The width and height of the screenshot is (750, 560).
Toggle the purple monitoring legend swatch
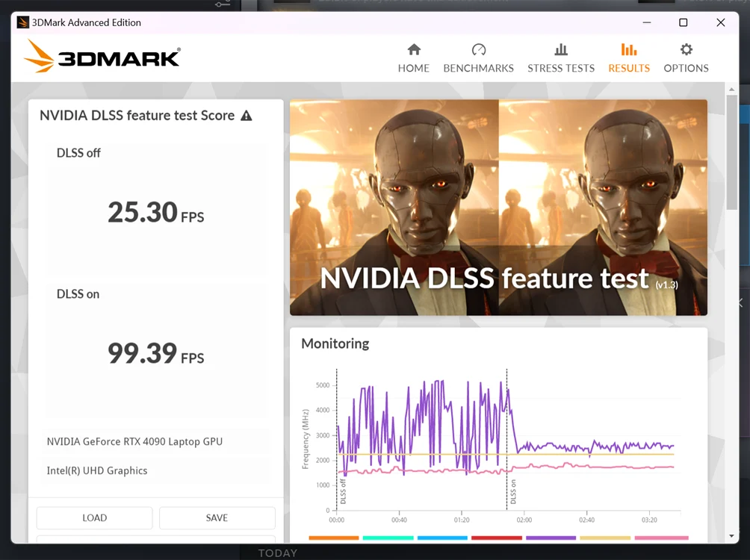coord(551,538)
